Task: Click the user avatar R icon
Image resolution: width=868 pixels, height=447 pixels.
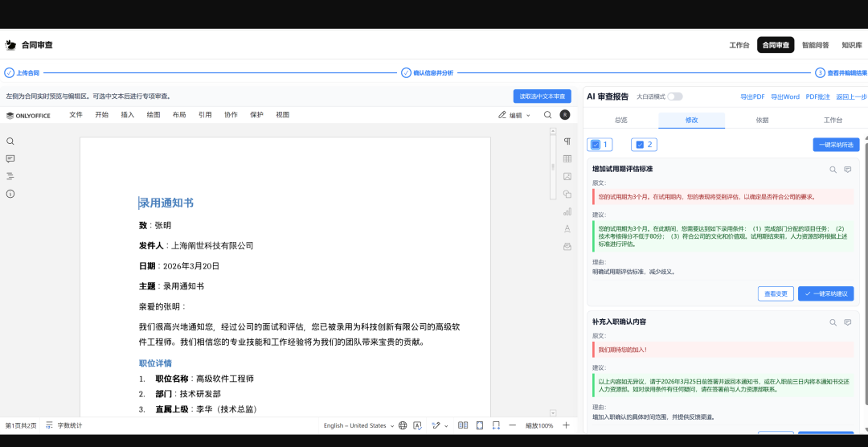Action: (565, 115)
